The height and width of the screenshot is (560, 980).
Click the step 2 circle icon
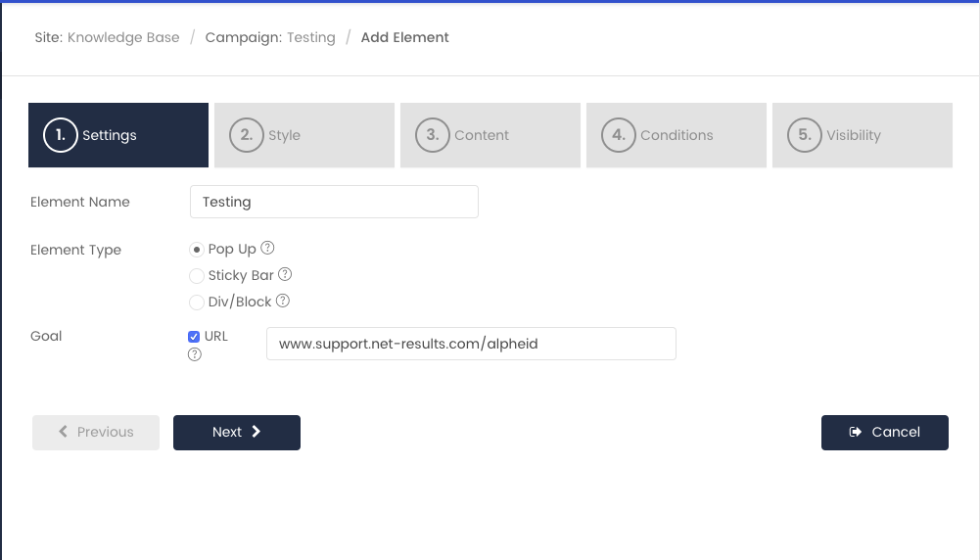(x=247, y=135)
